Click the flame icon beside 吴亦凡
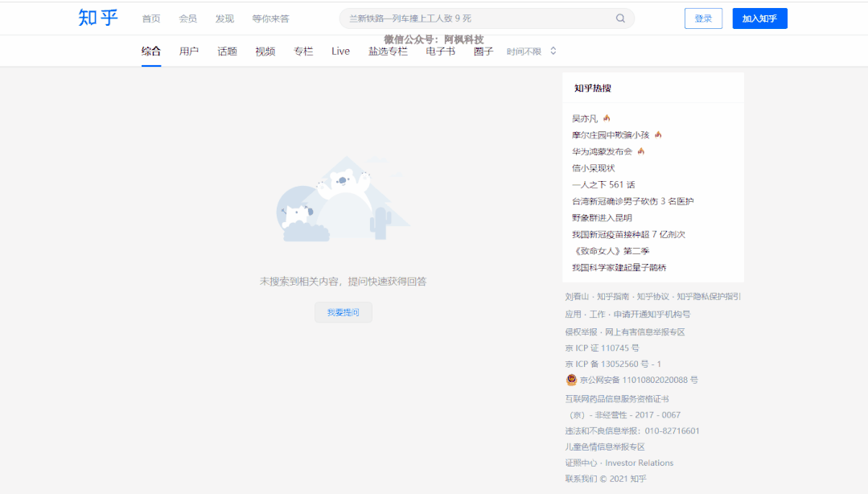This screenshot has width=868, height=494. pos(607,117)
